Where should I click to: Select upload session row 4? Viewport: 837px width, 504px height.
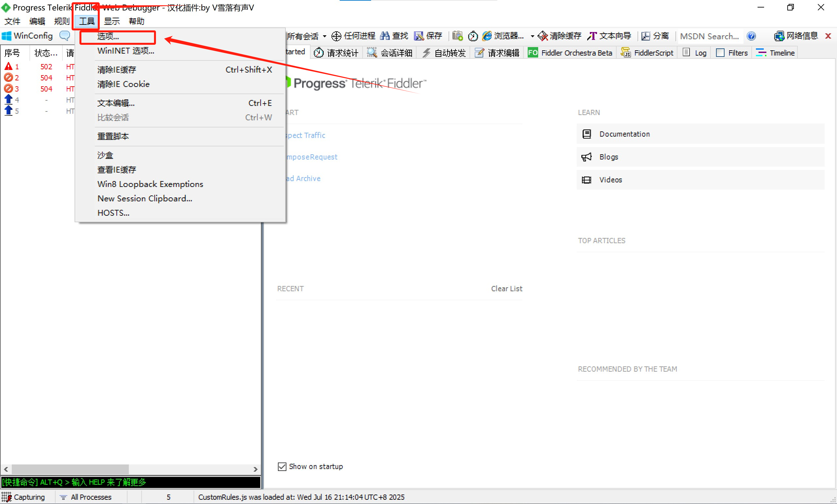38,100
